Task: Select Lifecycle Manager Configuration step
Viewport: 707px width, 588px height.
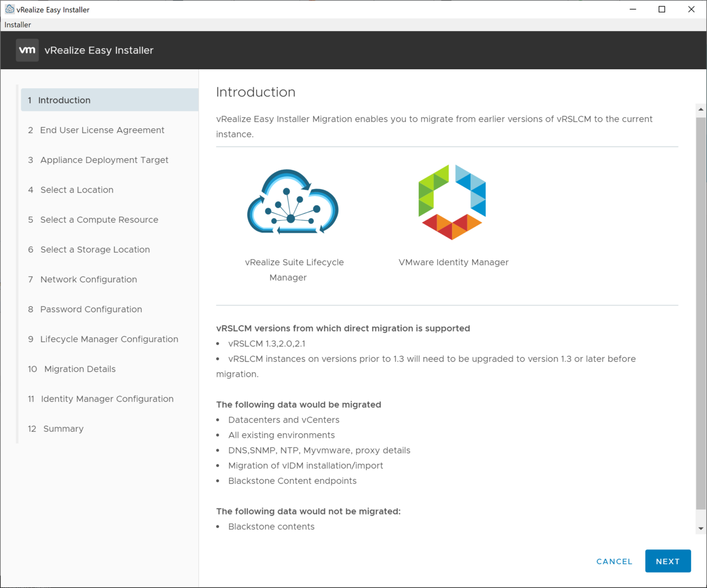Action: 109,339
